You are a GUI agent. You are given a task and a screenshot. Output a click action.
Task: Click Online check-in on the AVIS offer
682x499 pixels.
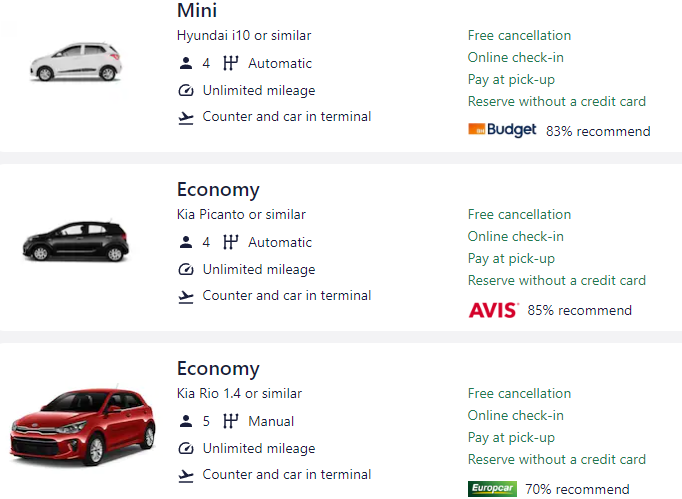(x=515, y=237)
